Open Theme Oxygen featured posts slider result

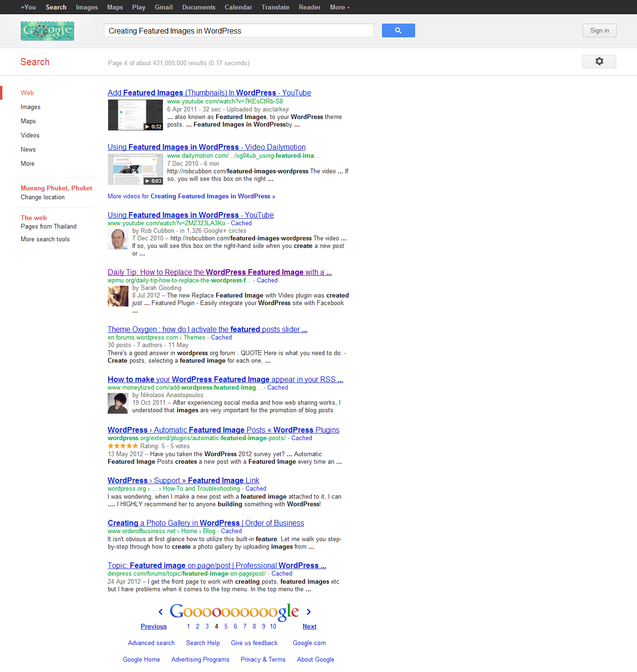click(207, 329)
